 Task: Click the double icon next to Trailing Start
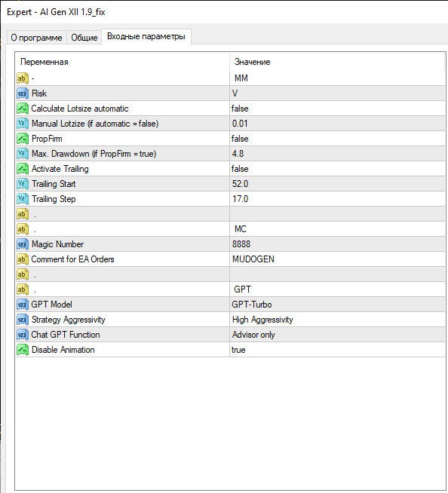pos(23,184)
